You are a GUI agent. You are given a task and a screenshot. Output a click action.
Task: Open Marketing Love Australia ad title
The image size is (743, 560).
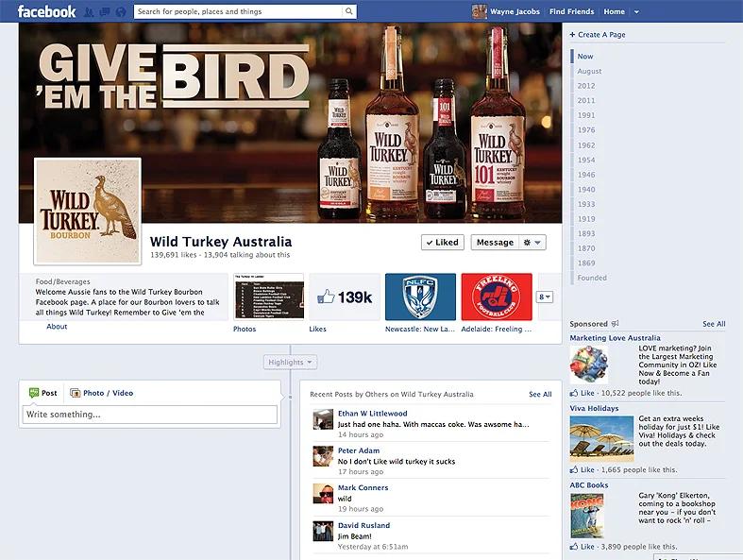point(615,338)
